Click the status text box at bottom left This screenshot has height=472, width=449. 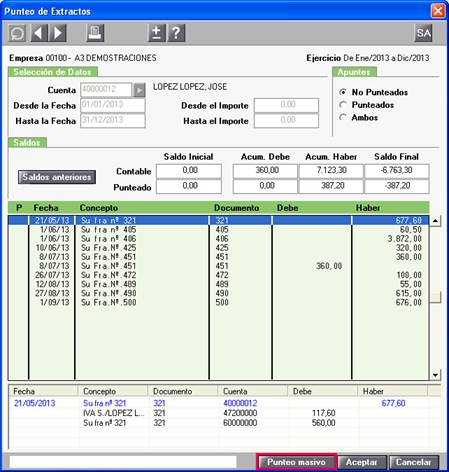tap(123, 462)
